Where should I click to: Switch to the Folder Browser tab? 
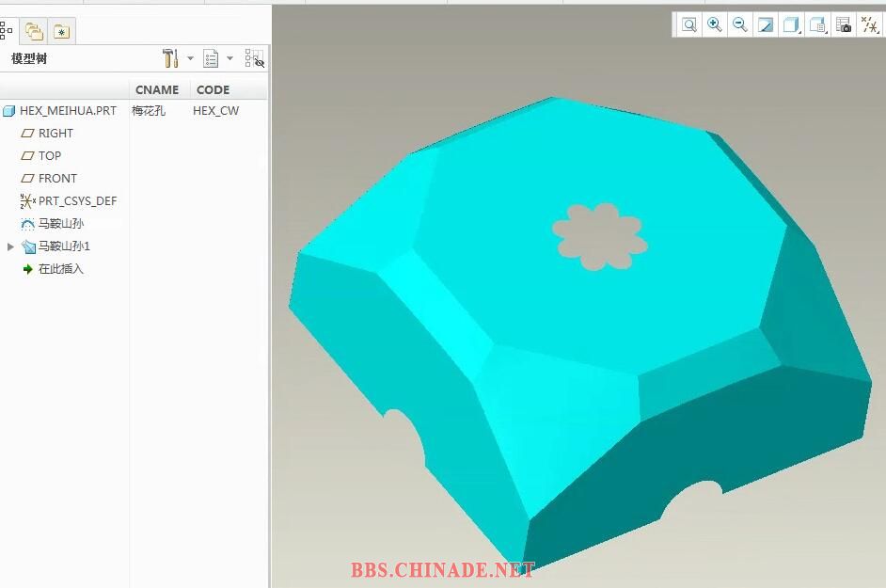[x=34, y=32]
